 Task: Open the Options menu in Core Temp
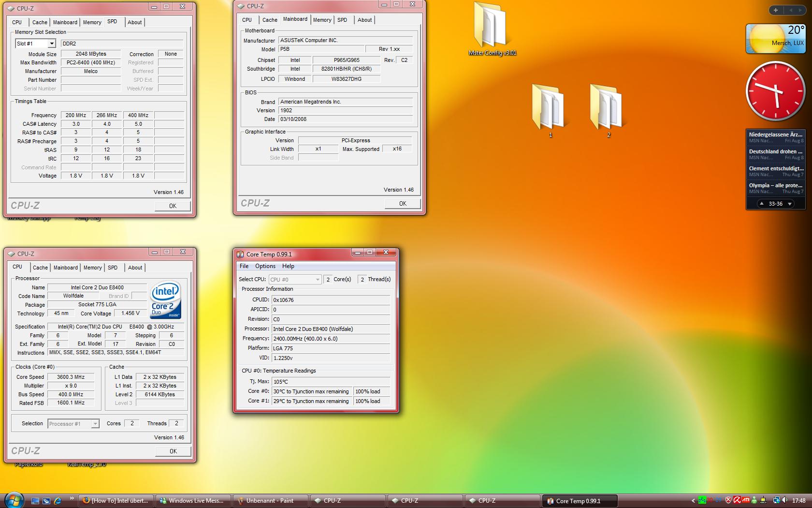click(265, 266)
